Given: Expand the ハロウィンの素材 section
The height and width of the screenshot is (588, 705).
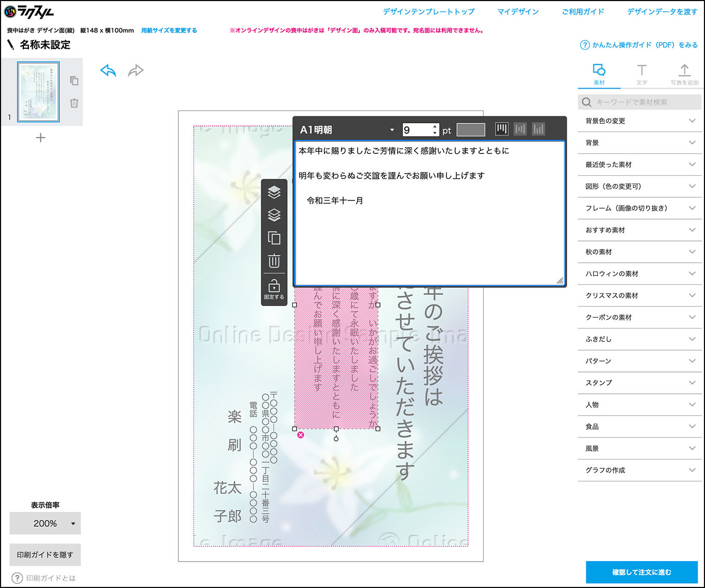Looking at the screenshot, I should pos(640,274).
